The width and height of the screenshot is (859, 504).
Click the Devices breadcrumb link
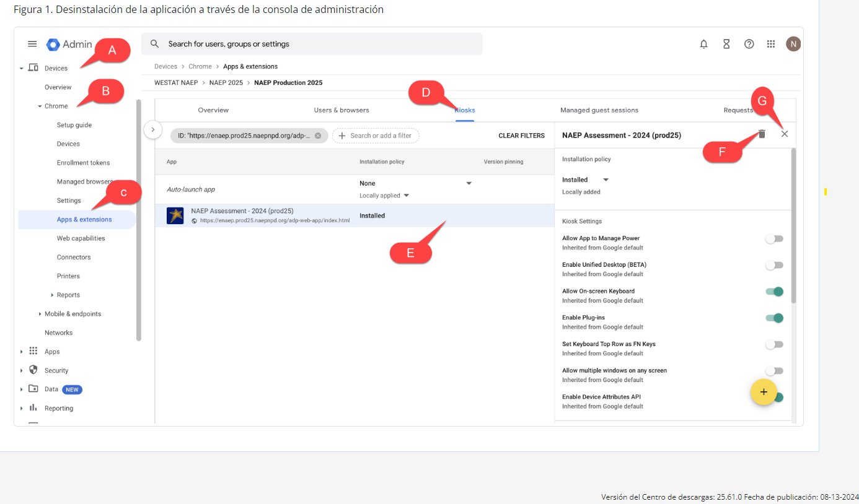165,66
